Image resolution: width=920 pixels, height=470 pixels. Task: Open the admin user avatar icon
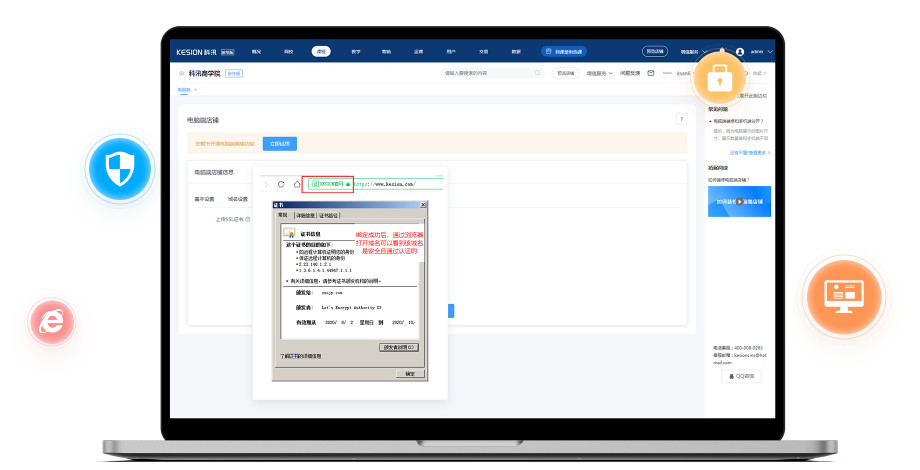coord(740,52)
